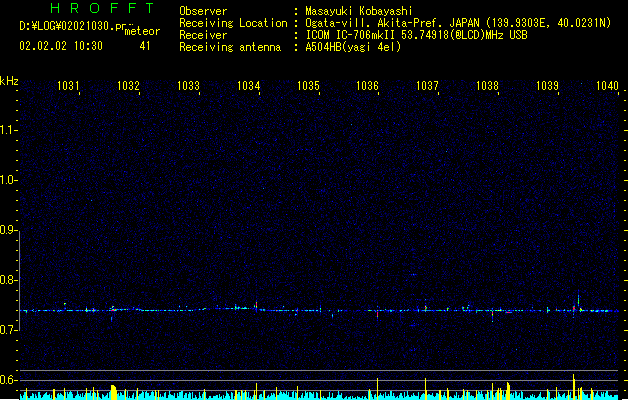The image size is (629, 400).
Task: Click time axis marker 1038
Action: 487,86
